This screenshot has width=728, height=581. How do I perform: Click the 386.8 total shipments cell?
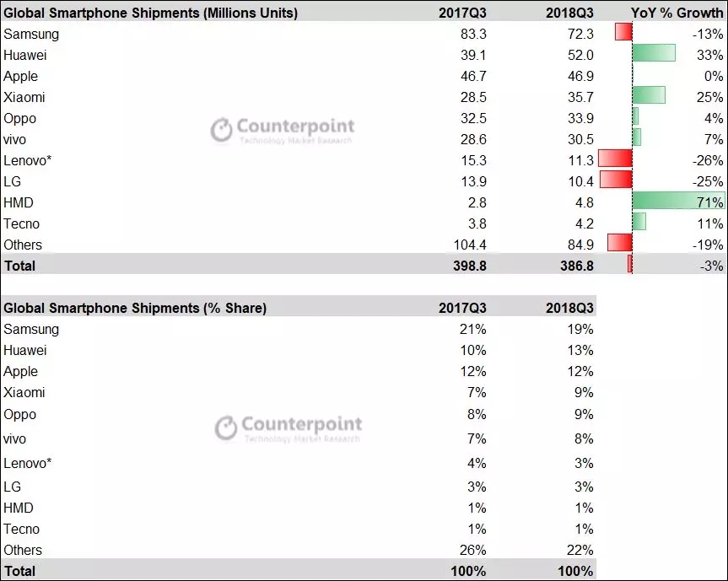575,266
